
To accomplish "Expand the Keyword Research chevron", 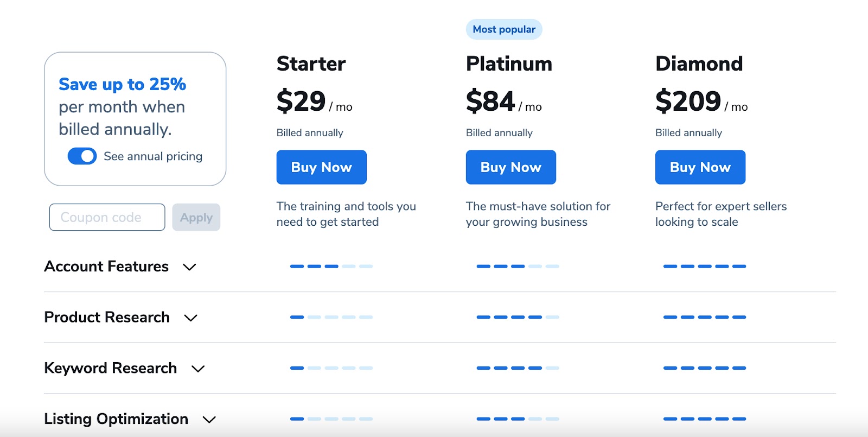I will (x=198, y=369).
